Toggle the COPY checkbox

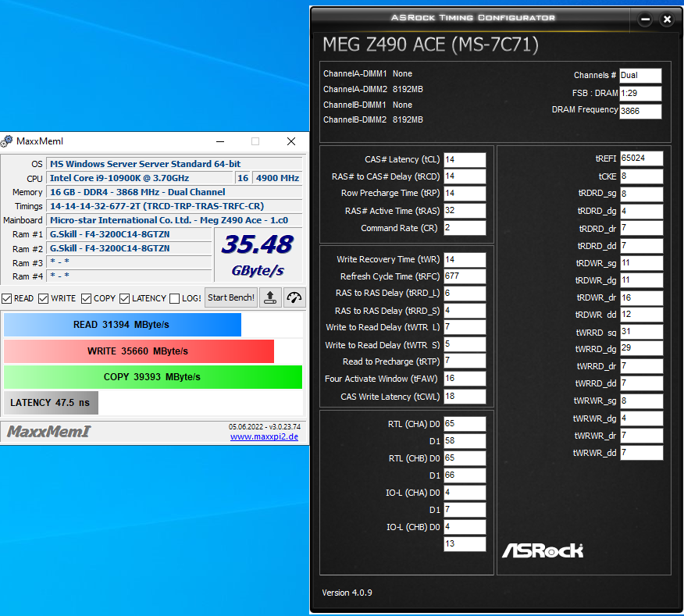click(x=86, y=298)
